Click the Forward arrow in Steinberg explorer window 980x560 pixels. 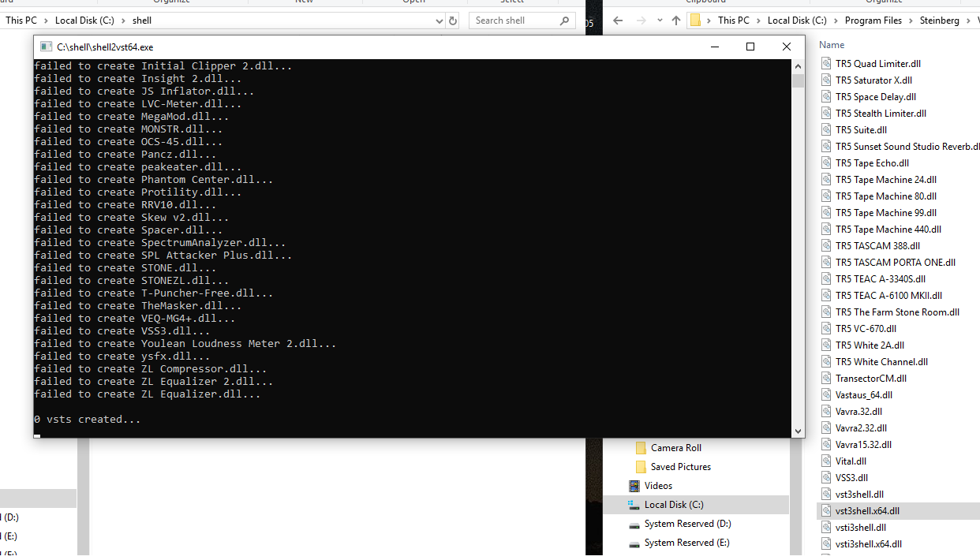(641, 21)
